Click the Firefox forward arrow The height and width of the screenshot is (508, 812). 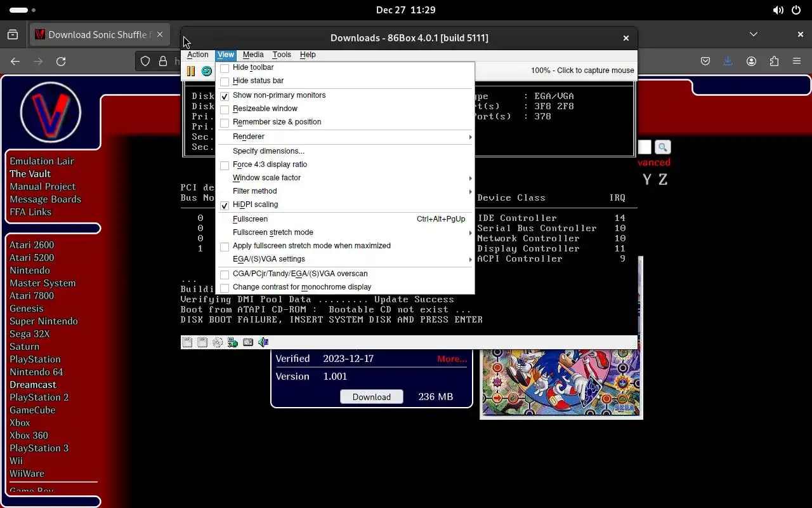[38, 61]
